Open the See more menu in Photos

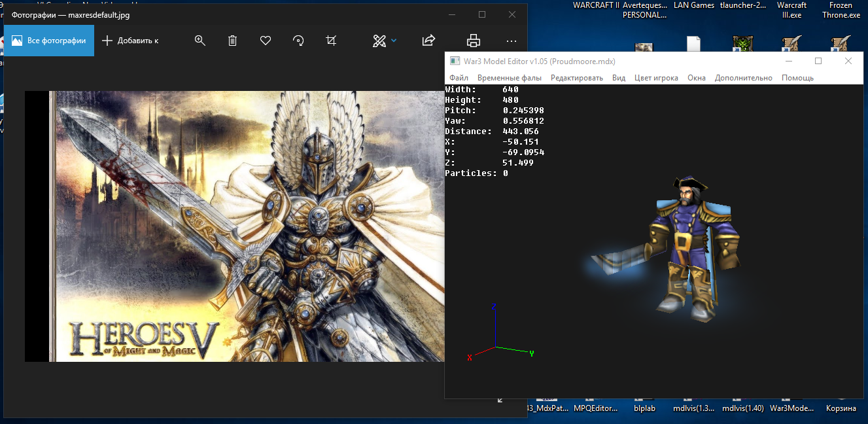click(x=512, y=41)
